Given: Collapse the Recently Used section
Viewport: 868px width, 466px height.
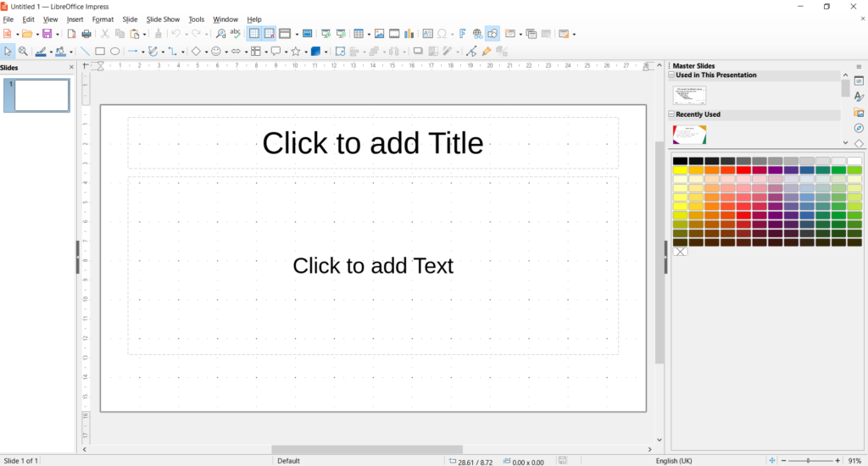Looking at the screenshot, I should [670, 114].
